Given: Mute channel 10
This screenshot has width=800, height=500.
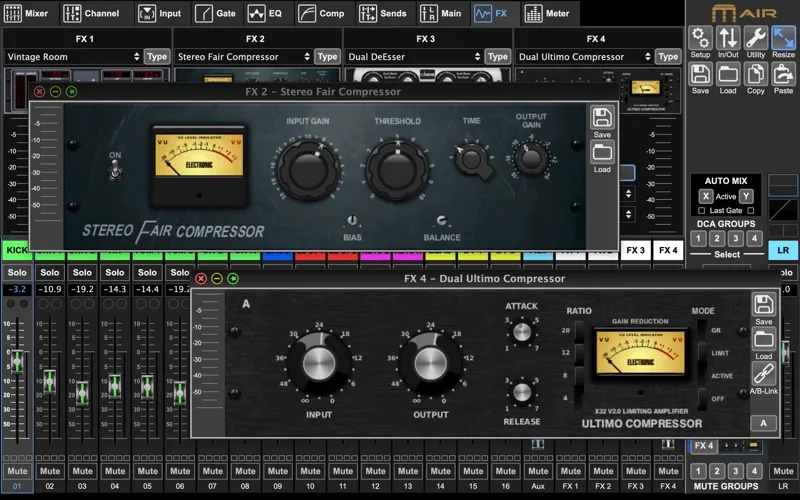Looking at the screenshot, I should [x=310, y=471].
